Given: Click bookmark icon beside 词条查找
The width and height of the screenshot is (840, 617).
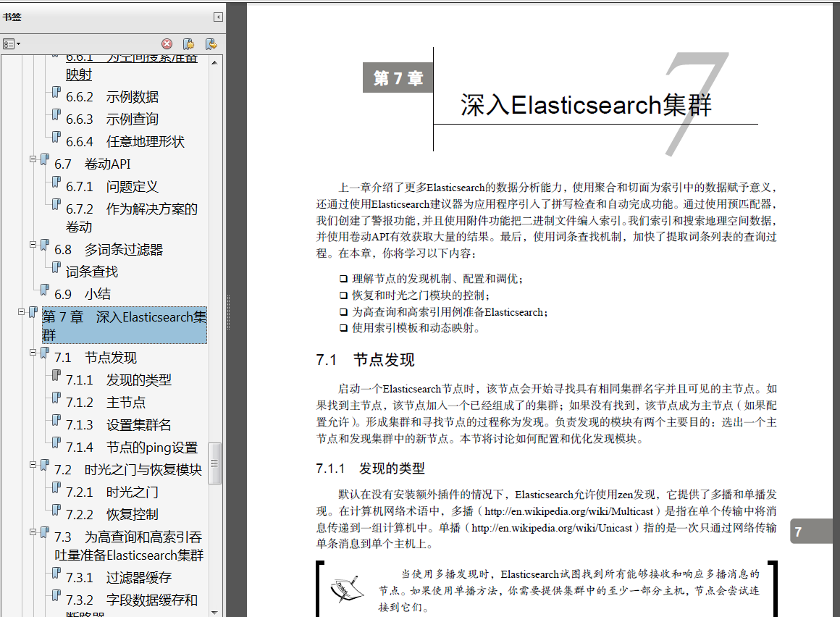Looking at the screenshot, I should point(56,267).
